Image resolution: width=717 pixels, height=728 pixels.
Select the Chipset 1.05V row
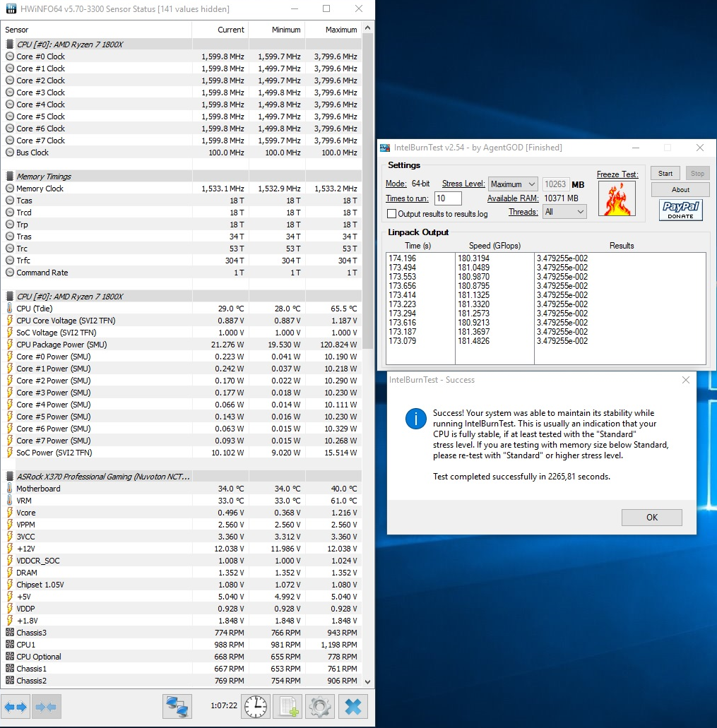coord(182,585)
